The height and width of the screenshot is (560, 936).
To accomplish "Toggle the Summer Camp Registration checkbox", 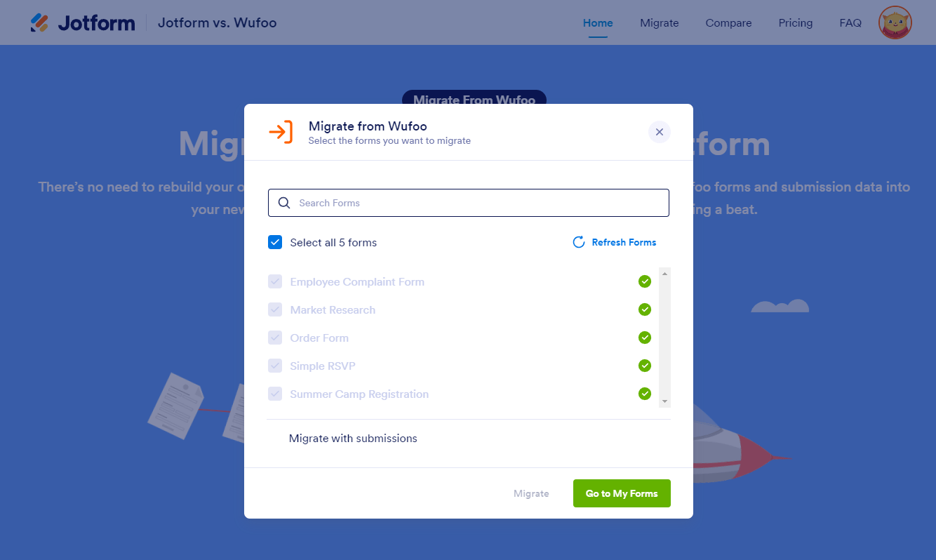I will tap(275, 394).
